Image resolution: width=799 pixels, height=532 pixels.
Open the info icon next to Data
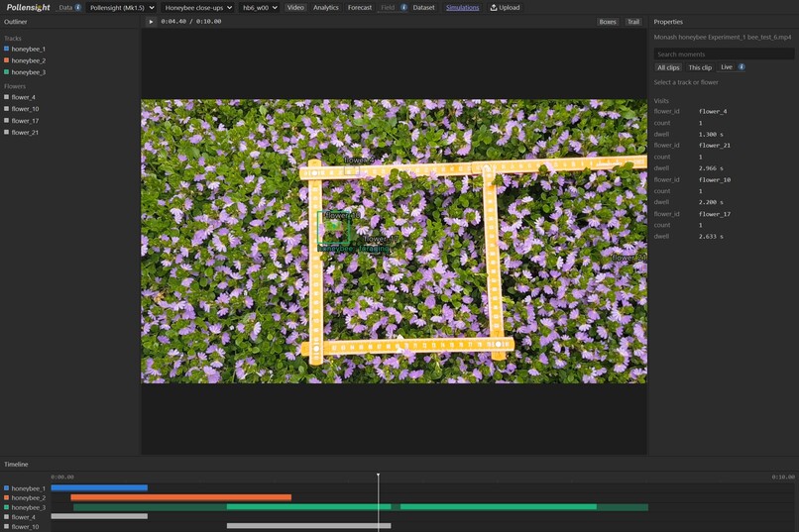(x=78, y=7)
